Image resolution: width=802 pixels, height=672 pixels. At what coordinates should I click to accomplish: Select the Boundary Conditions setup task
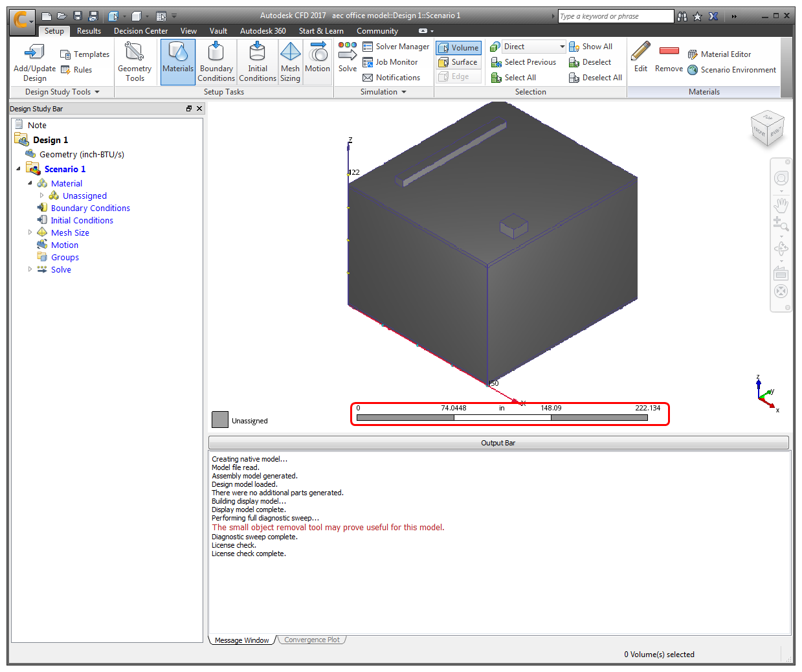216,62
